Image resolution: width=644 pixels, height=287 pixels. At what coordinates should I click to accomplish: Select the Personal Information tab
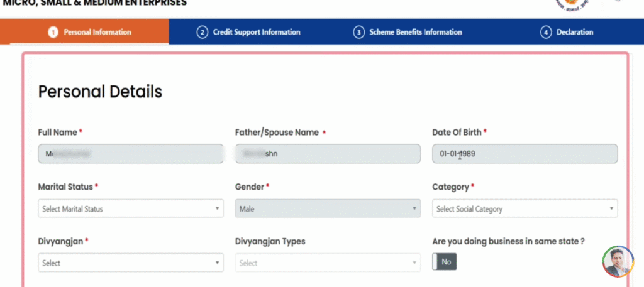[x=97, y=32]
